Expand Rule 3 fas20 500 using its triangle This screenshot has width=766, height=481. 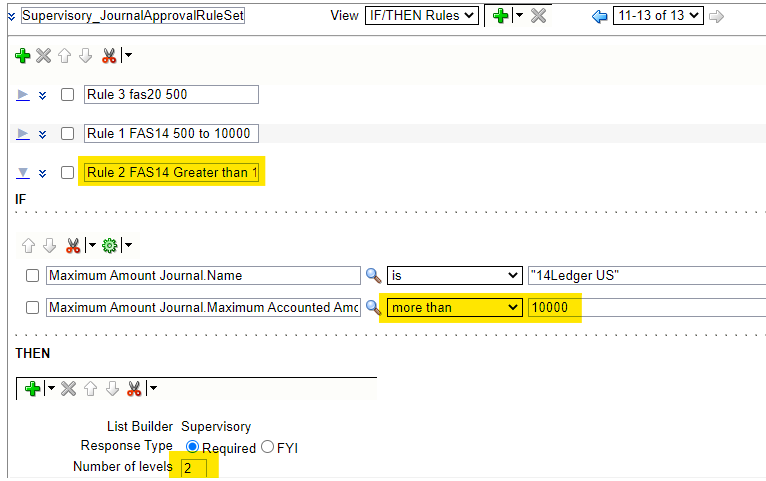(x=23, y=95)
